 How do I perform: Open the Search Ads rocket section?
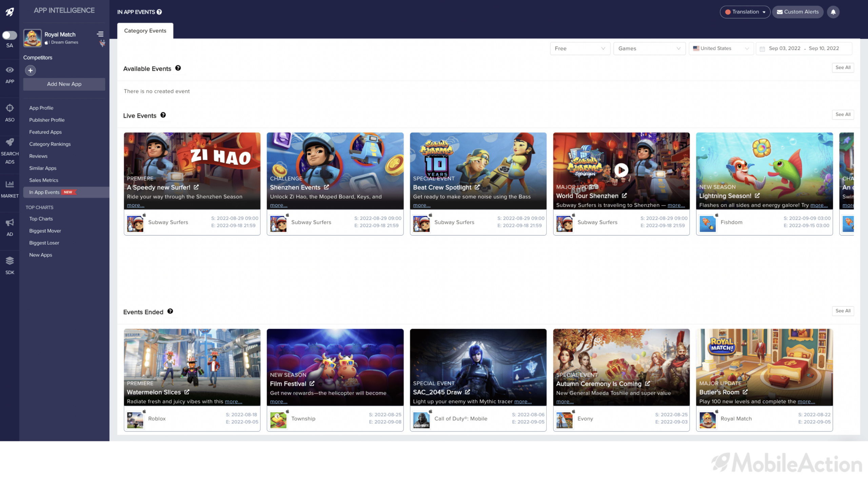click(9, 151)
